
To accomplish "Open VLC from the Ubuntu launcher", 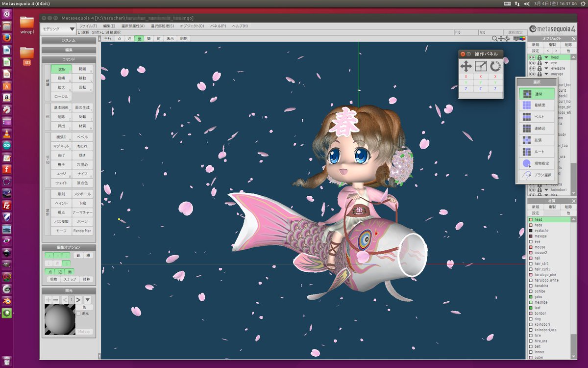I will (7, 133).
